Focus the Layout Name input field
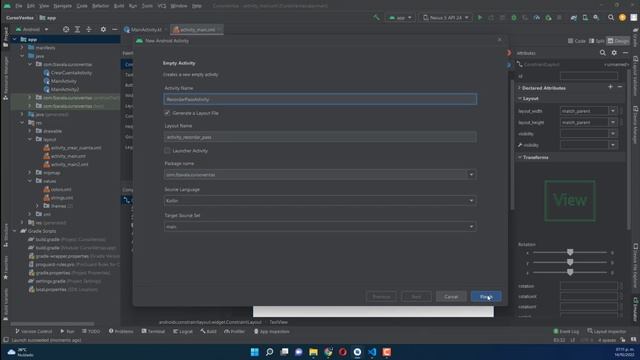This screenshot has height=360, width=640. [320, 137]
